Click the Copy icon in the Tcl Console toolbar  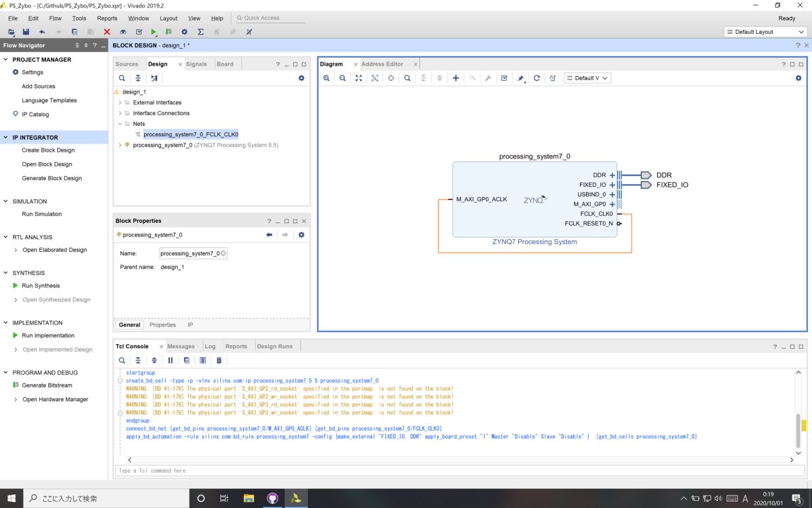click(x=187, y=360)
